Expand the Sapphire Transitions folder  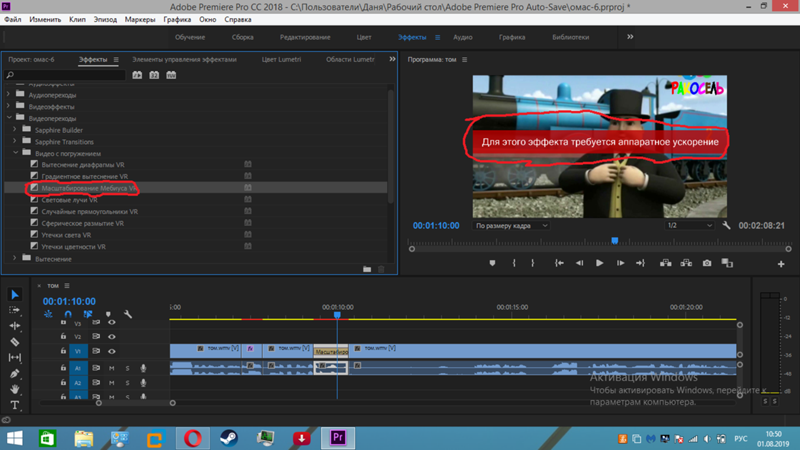coord(14,141)
